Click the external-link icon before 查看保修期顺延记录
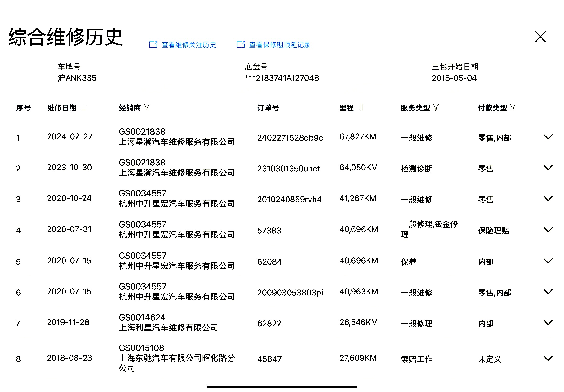Image resolution: width=564 pixels, height=392 pixels. [241, 44]
